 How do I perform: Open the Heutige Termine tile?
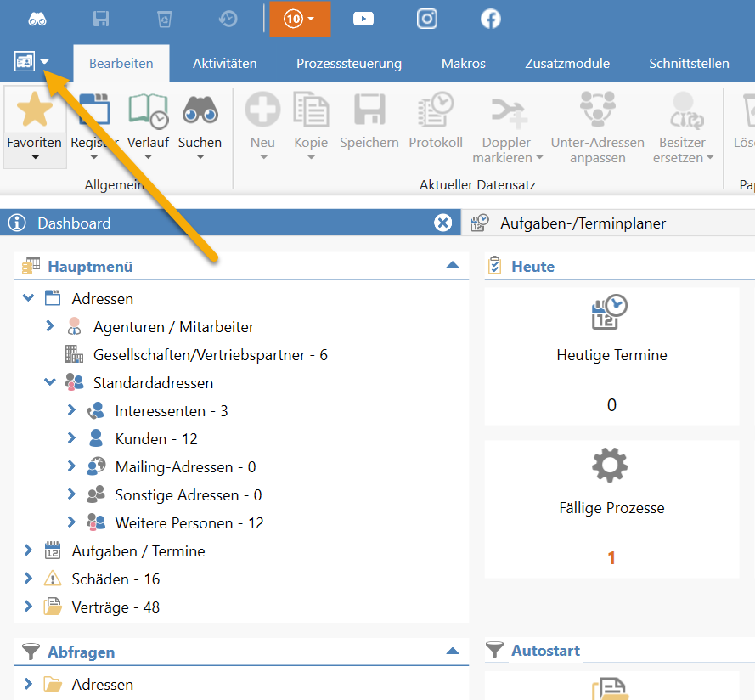[x=611, y=356]
